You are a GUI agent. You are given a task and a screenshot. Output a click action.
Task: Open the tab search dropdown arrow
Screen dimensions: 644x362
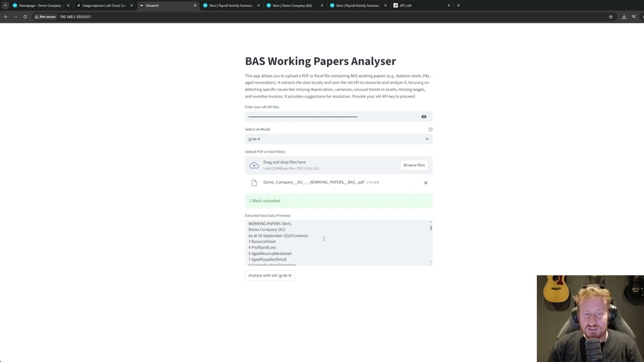tap(5, 6)
